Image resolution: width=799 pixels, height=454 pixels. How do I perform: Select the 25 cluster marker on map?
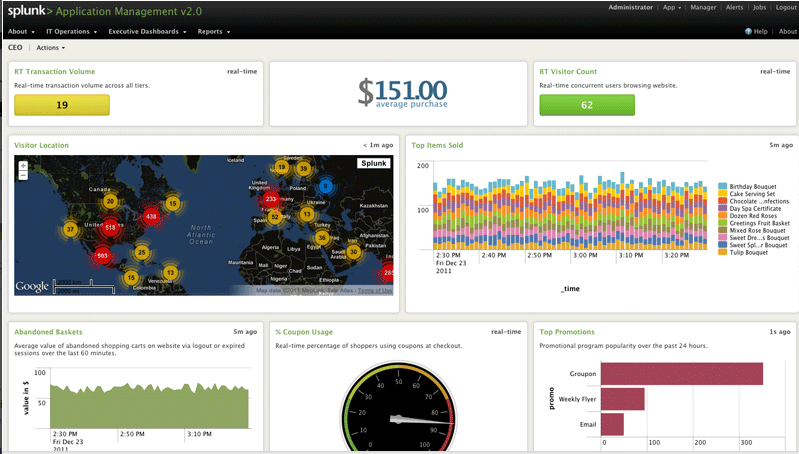click(142, 252)
